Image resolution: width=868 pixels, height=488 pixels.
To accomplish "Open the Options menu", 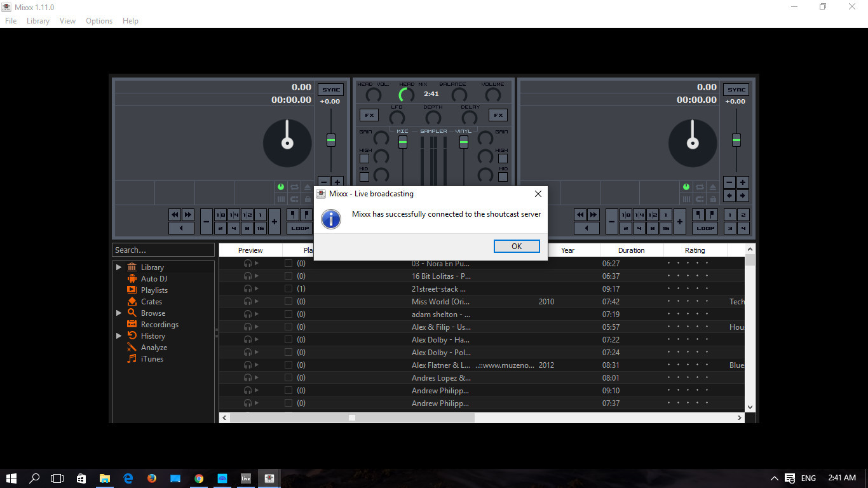I will 98,20.
